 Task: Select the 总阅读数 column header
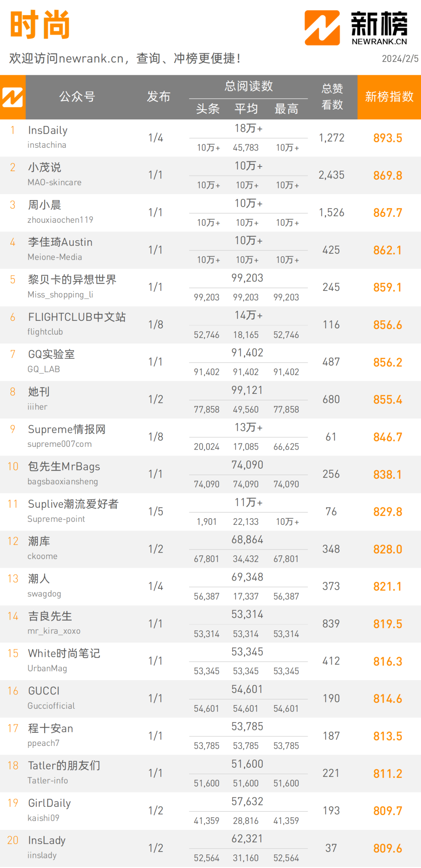click(x=248, y=86)
